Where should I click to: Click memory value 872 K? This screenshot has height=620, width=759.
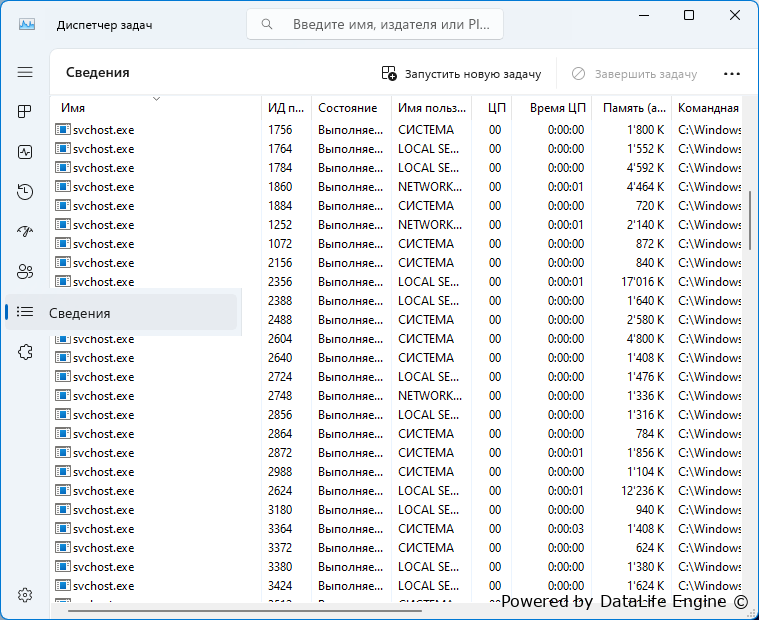click(x=650, y=244)
